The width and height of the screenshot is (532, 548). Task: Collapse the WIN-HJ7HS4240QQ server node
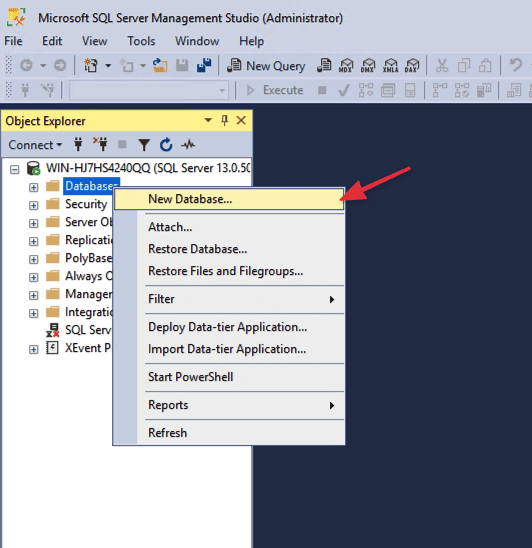click(14, 170)
